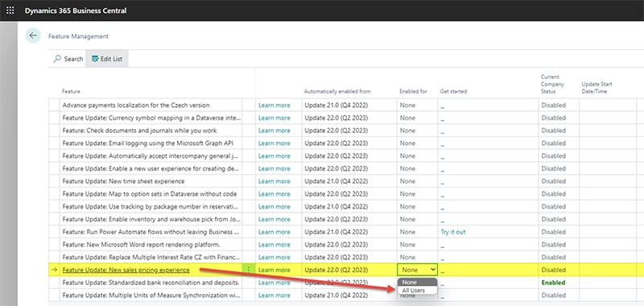
Task: Click Enabled for None in time sheet row
Action: [x=407, y=181]
